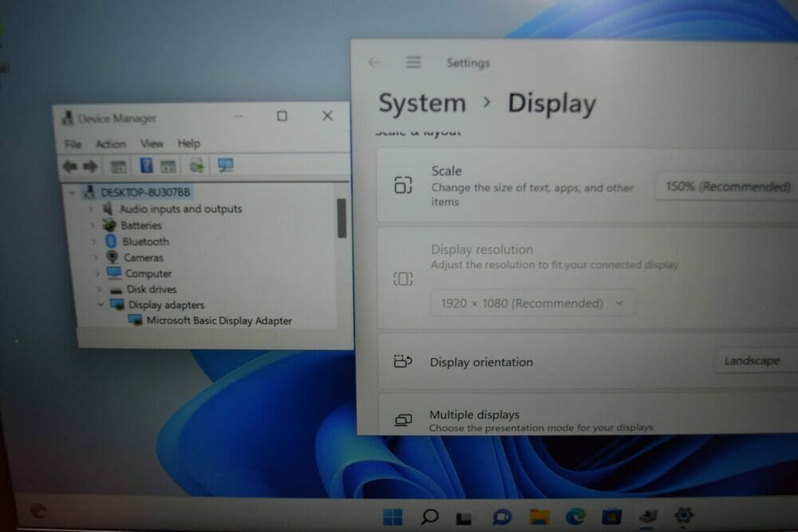The image size is (798, 532).
Task: Open the Action menu
Action: [x=110, y=144]
